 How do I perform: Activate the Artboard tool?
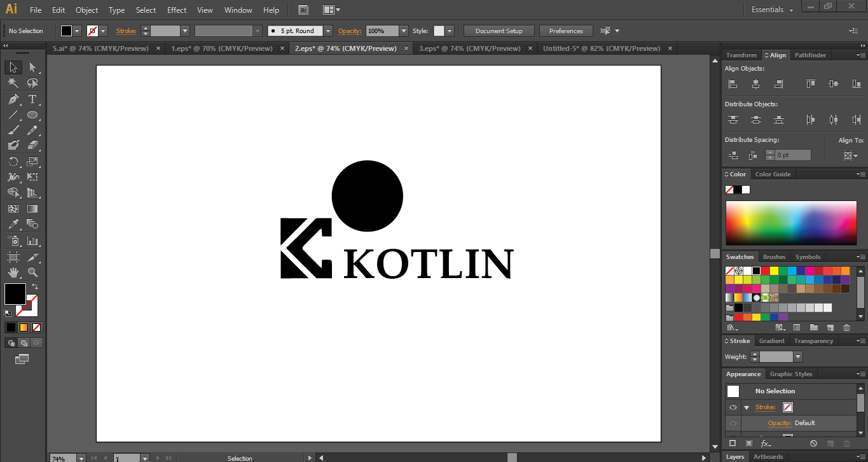coord(13,257)
